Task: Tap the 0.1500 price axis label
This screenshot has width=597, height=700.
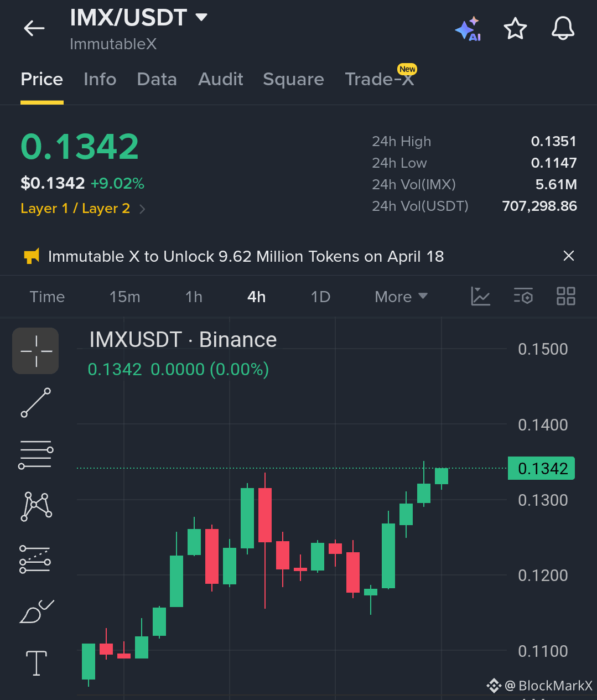Action: [543, 349]
